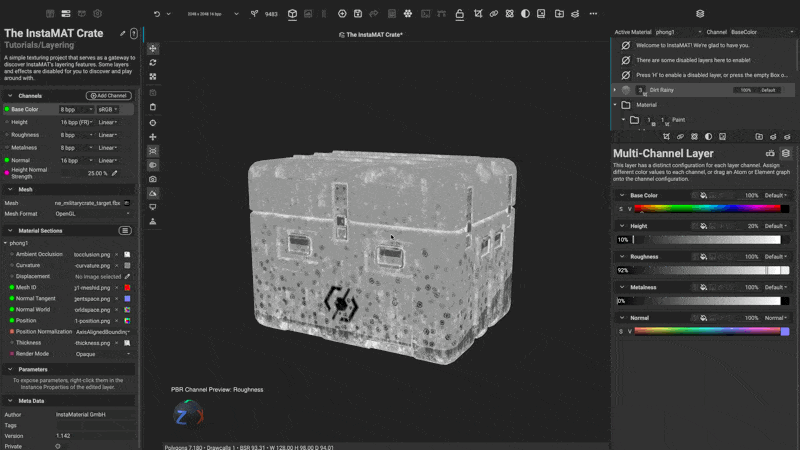
Task: Click the plant sprout icon beside 9483
Action: pyautogui.click(x=254, y=14)
